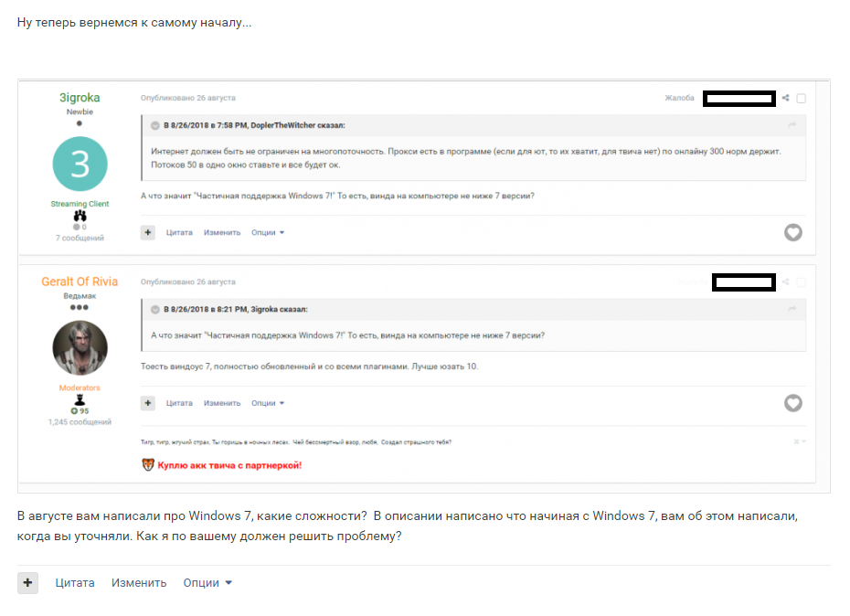Click the red Куплю акк твича signature link
Screen dimensions: 850x616
228,465
